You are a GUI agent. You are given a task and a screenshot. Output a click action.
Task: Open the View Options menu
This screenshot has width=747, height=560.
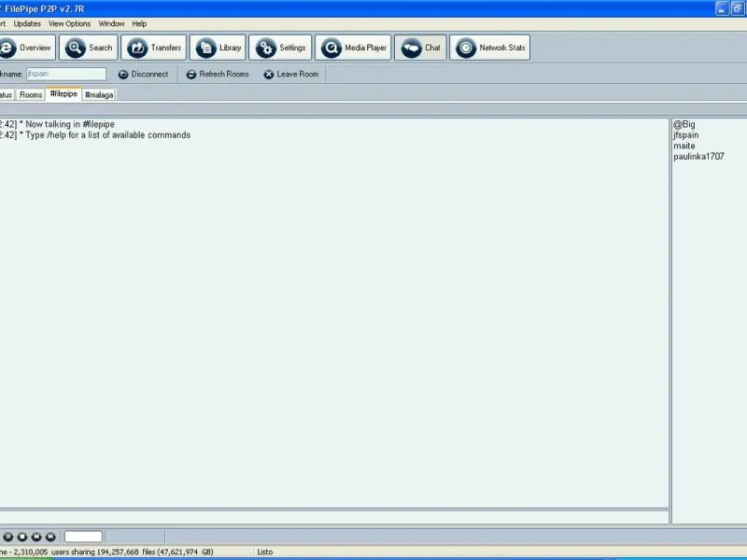point(69,24)
